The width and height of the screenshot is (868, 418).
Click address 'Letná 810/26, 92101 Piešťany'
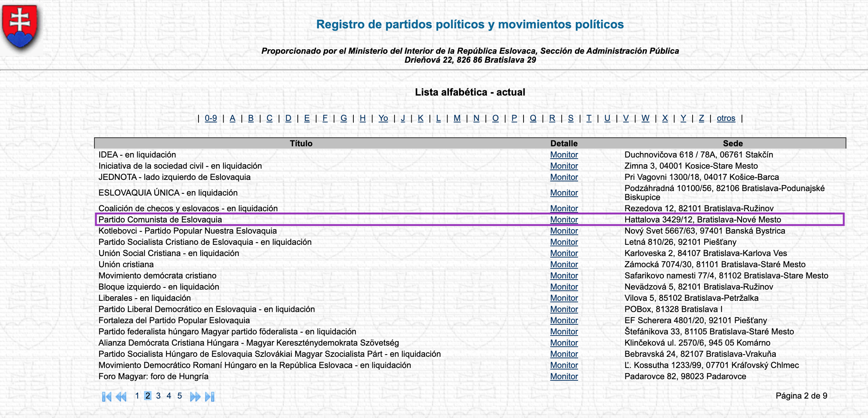tap(680, 242)
